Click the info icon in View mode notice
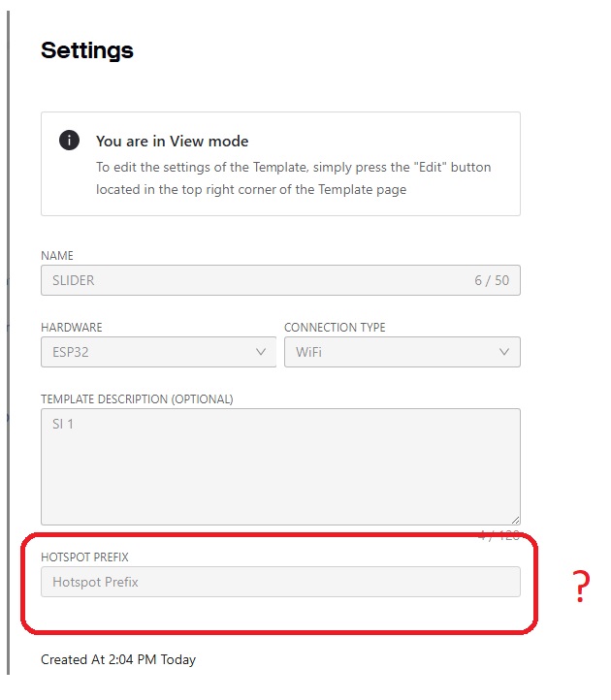 69,141
